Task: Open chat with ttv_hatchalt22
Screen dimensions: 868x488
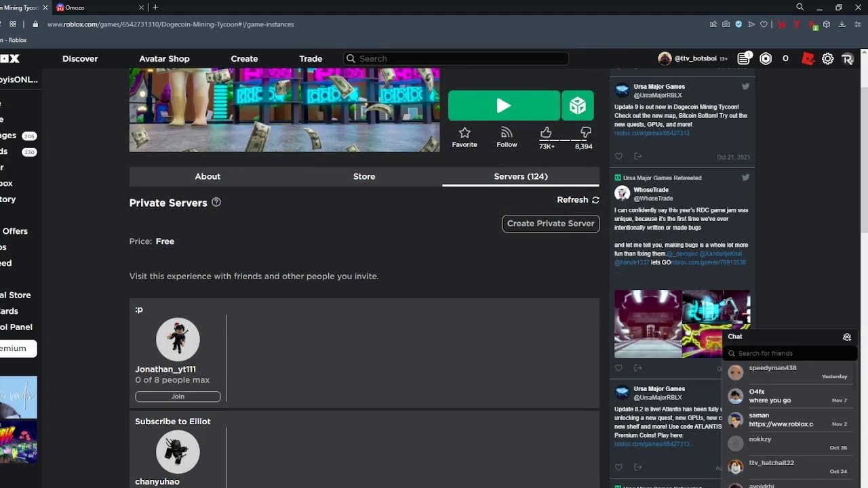Action: pyautogui.click(x=790, y=467)
